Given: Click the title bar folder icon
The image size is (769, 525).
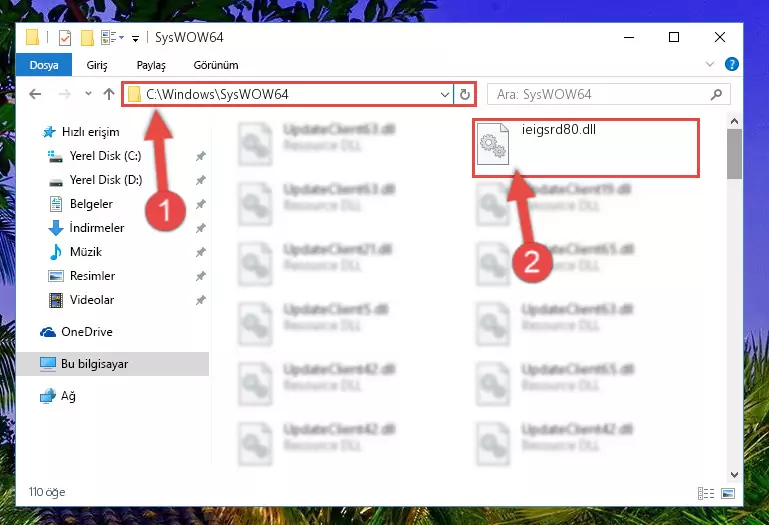Looking at the screenshot, I should click(32, 37).
